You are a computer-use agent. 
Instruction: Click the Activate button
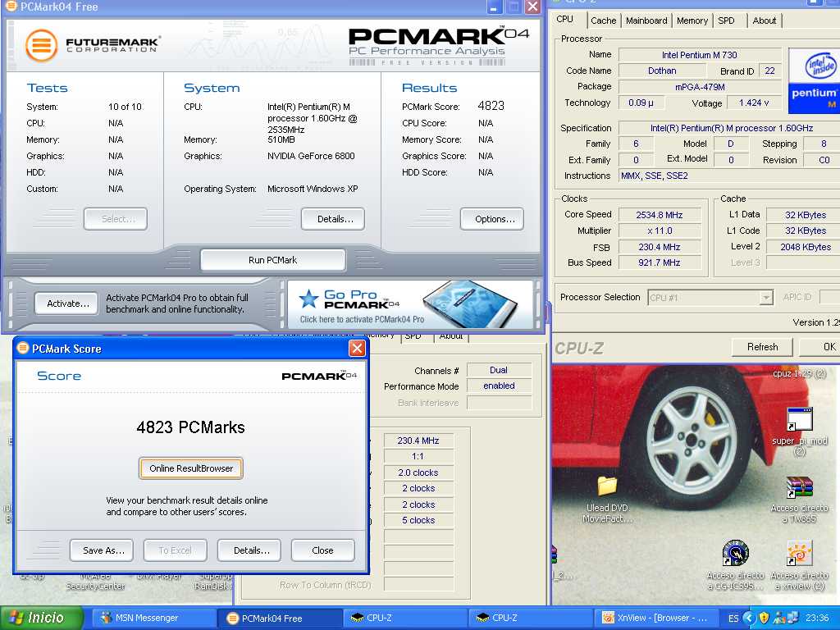pos(68,304)
